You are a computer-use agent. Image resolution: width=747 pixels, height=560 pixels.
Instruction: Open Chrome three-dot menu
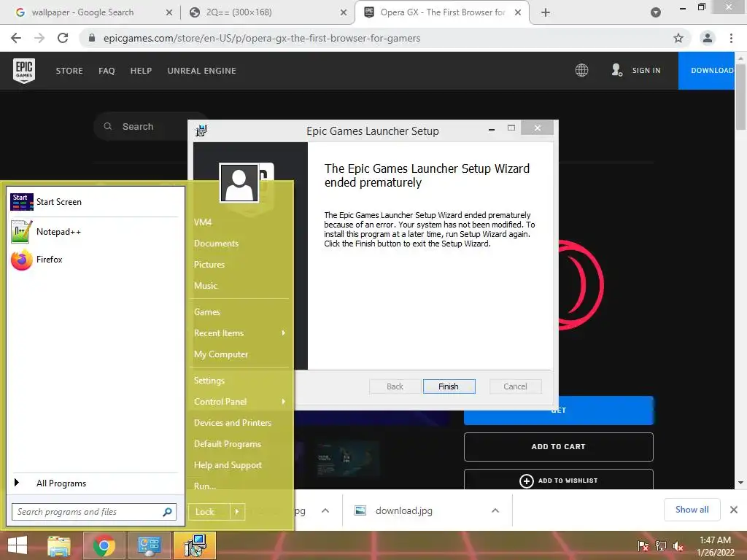(x=731, y=38)
